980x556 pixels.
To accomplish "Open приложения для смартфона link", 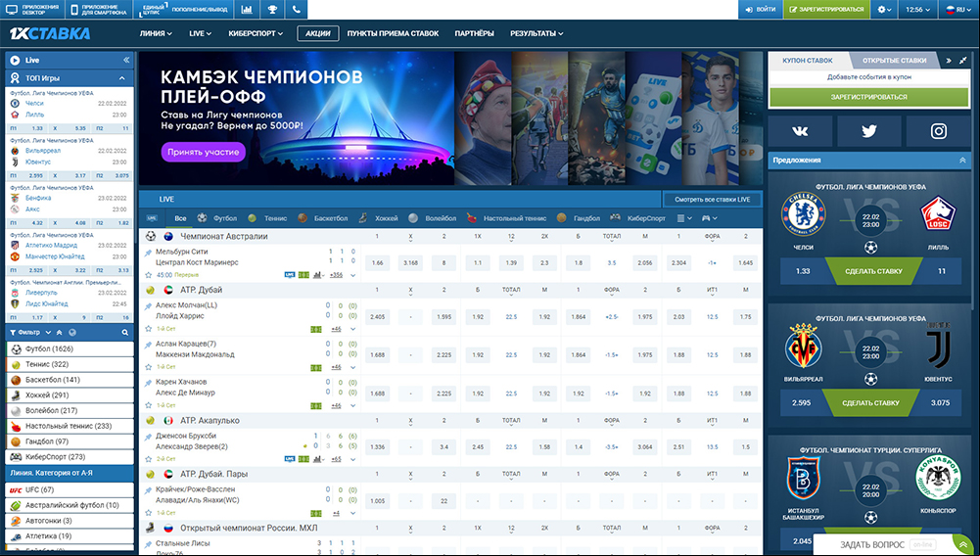I will pos(98,10).
